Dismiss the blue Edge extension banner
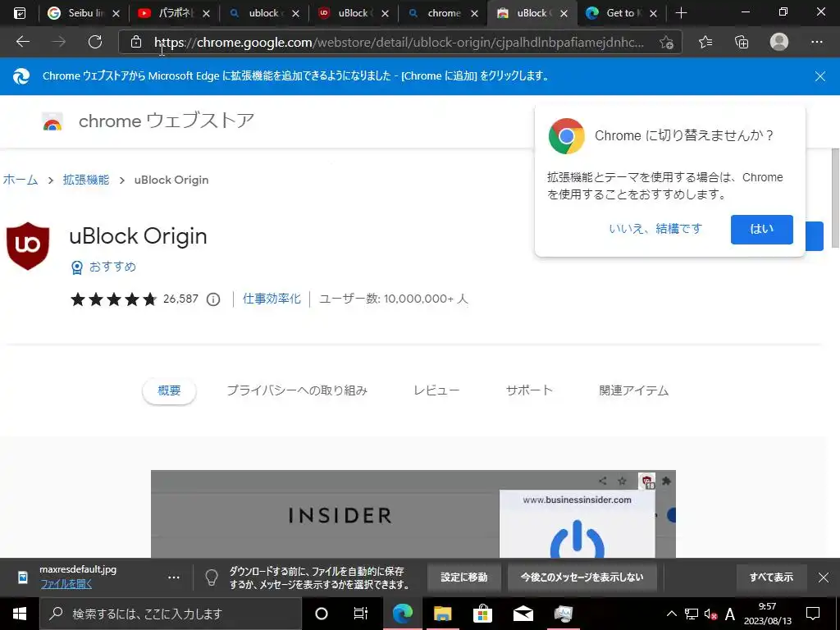The image size is (840, 630). point(819,76)
